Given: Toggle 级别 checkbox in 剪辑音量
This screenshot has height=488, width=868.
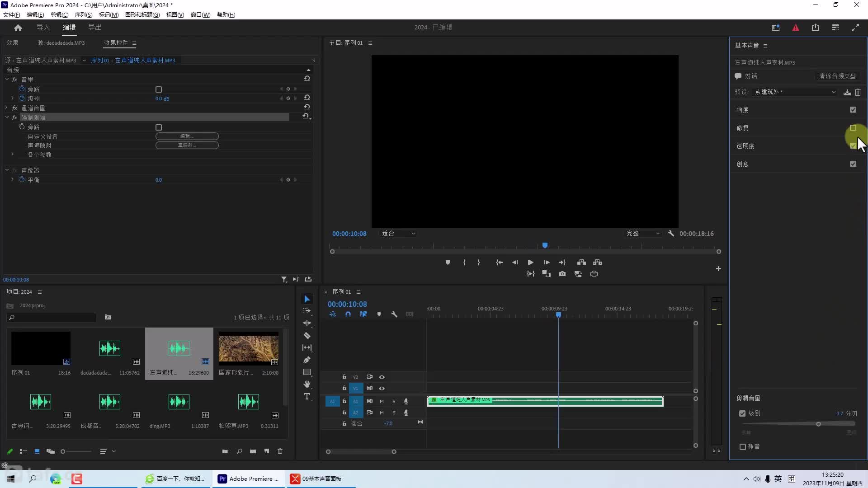Looking at the screenshot, I should 742,413.
